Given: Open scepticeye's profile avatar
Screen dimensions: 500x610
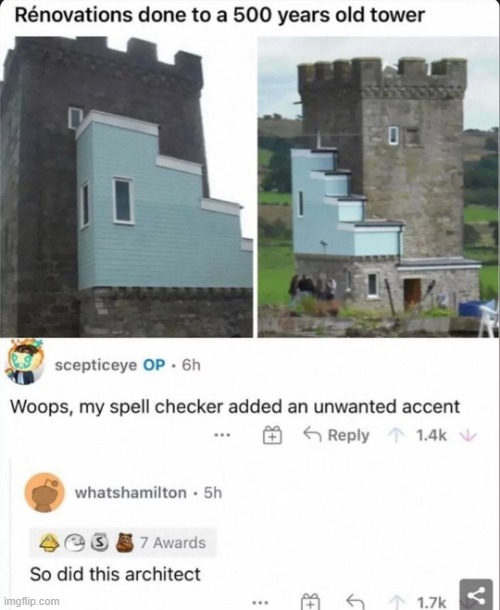Looking at the screenshot, I should [x=24, y=362].
